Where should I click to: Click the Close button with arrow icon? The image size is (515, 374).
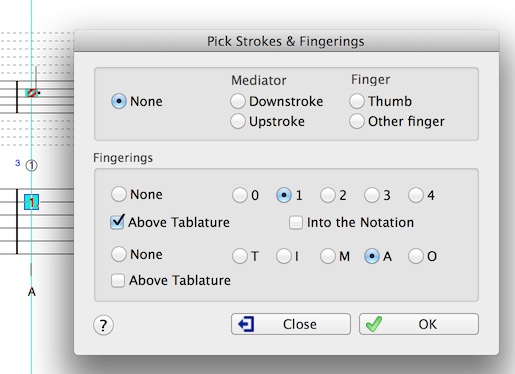coord(291,324)
